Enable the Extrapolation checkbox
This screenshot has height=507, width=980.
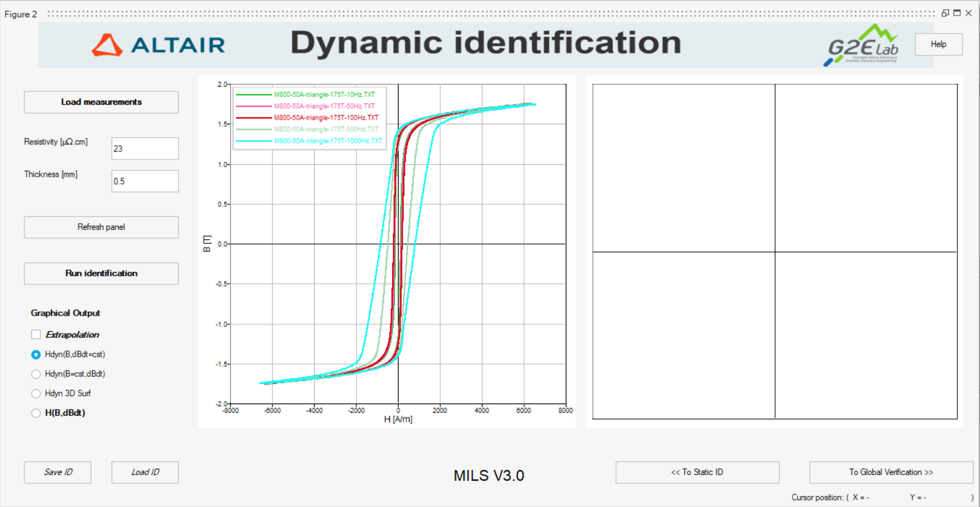(x=36, y=335)
